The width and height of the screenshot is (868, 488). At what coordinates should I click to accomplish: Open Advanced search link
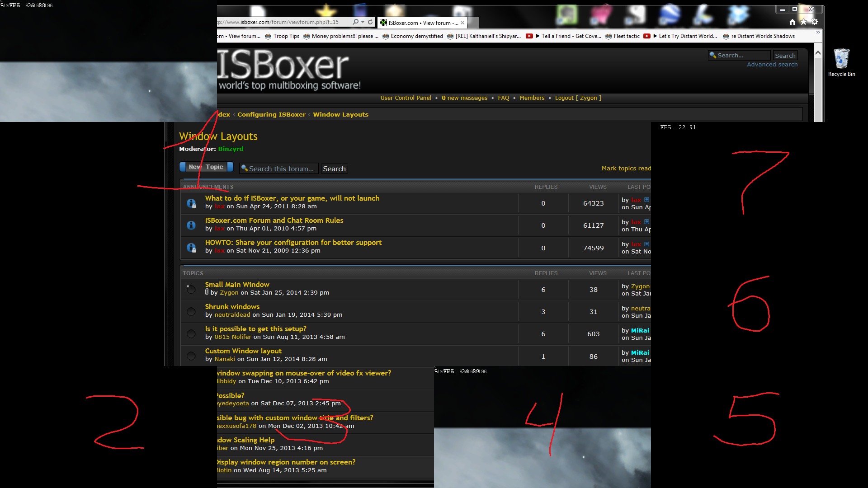coord(772,65)
